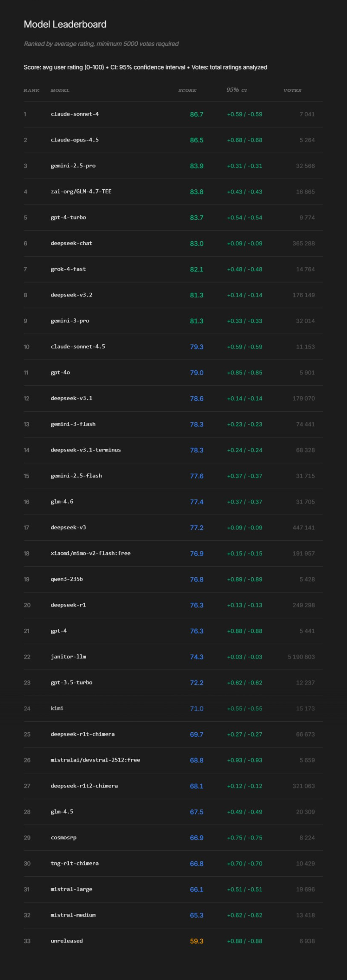The height and width of the screenshot is (980, 347).
Task: Click the +0.31 / -0.31 confidence interval
Action: pos(245,166)
